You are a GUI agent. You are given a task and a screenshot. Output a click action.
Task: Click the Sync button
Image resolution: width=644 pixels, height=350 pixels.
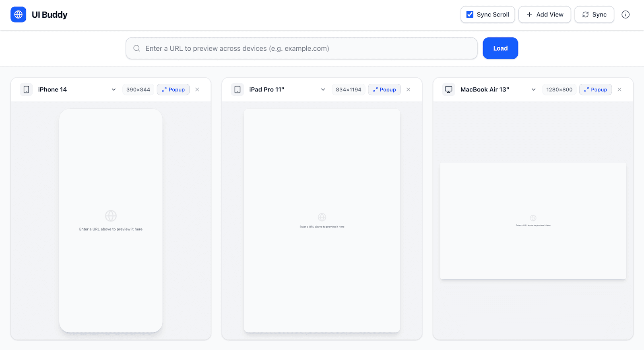594,14
